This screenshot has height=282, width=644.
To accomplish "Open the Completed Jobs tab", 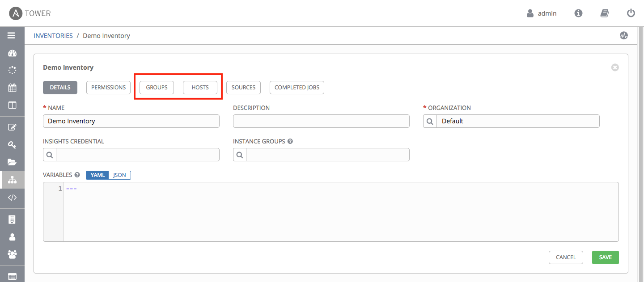I will 297,88.
